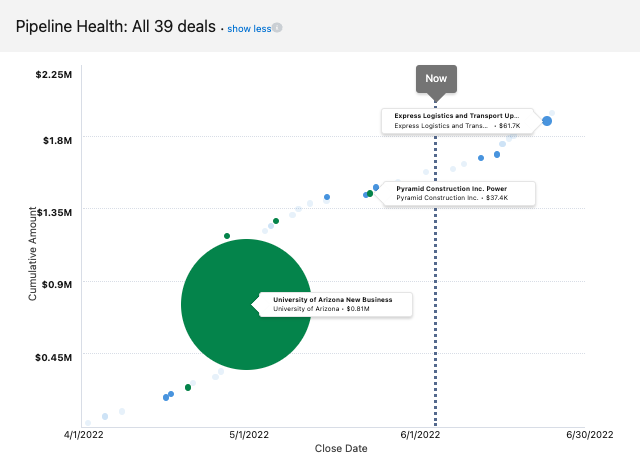Click the 5/1/2022 date label
Image resolution: width=640 pixels, height=457 pixels.
click(x=249, y=435)
